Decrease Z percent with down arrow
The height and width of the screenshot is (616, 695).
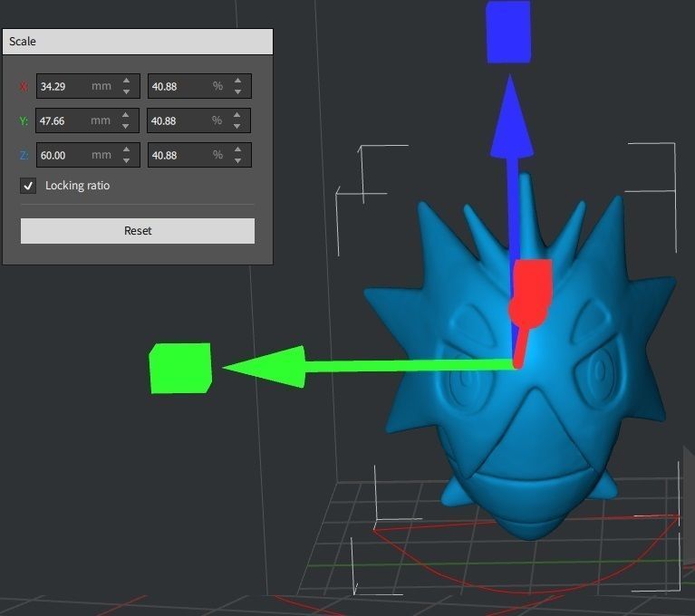coord(238,161)
